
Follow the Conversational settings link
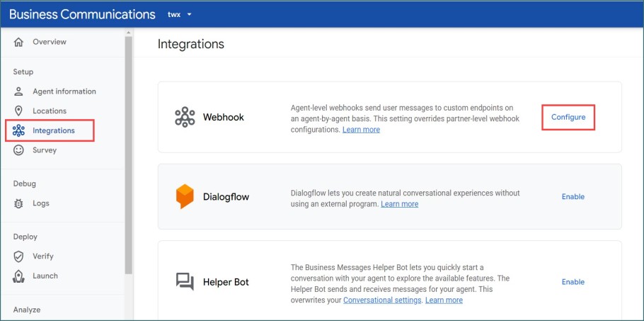[x=382, y=300]
